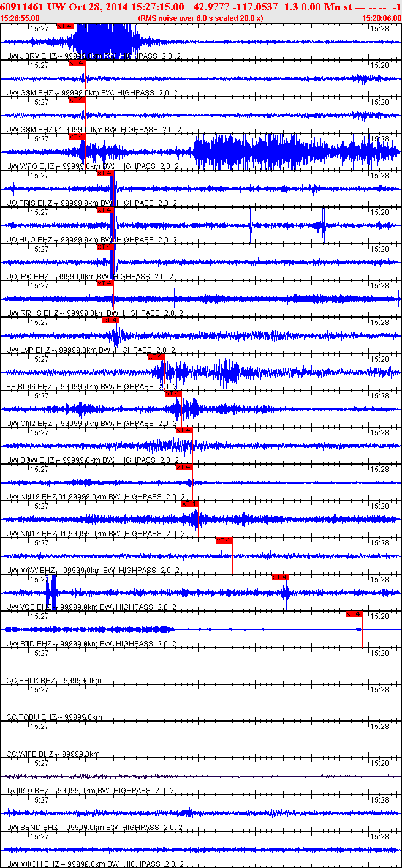Click the start time 15:26:55.00 label

point(20,18)
